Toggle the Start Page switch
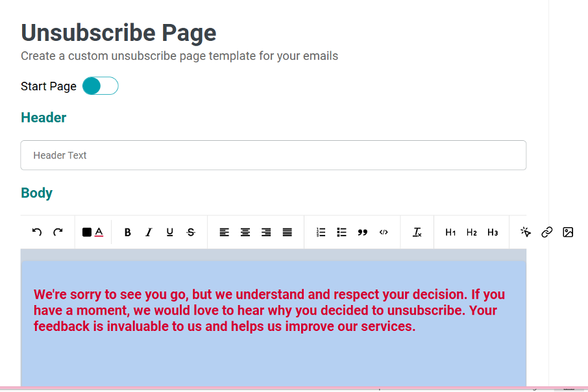 tap(100, 86)
